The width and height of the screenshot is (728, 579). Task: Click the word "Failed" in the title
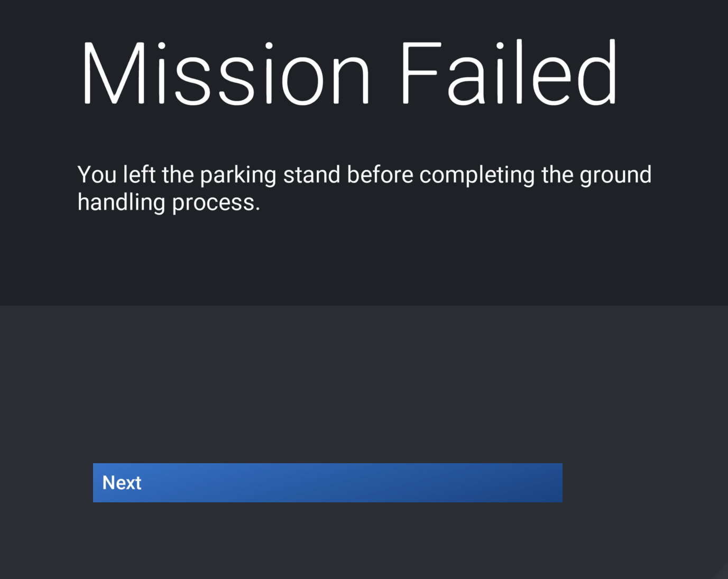508,73
